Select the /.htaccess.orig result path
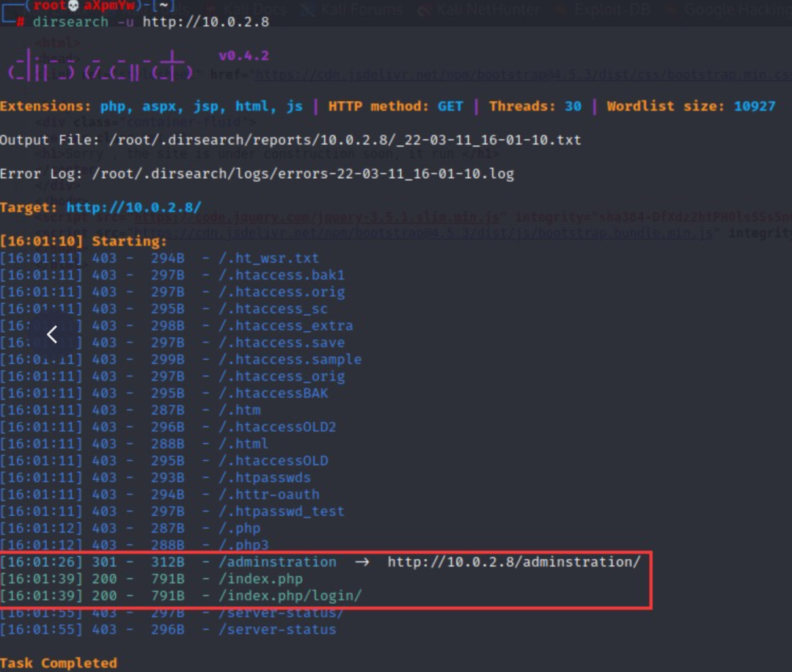The image size is (792, 672). (x=282, y=292)
